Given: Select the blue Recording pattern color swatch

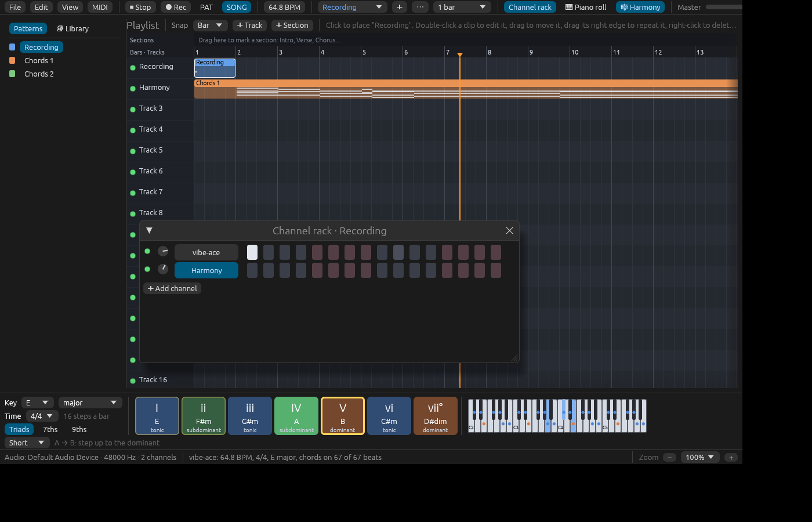Looking at the screenshot, I should pyautogui.click(x=12, y=47).
